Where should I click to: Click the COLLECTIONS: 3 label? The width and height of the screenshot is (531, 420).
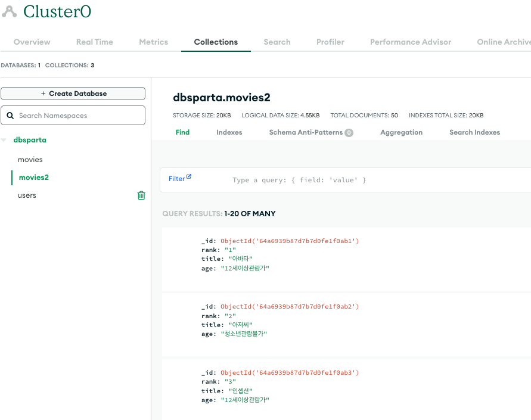click(70, 66)
